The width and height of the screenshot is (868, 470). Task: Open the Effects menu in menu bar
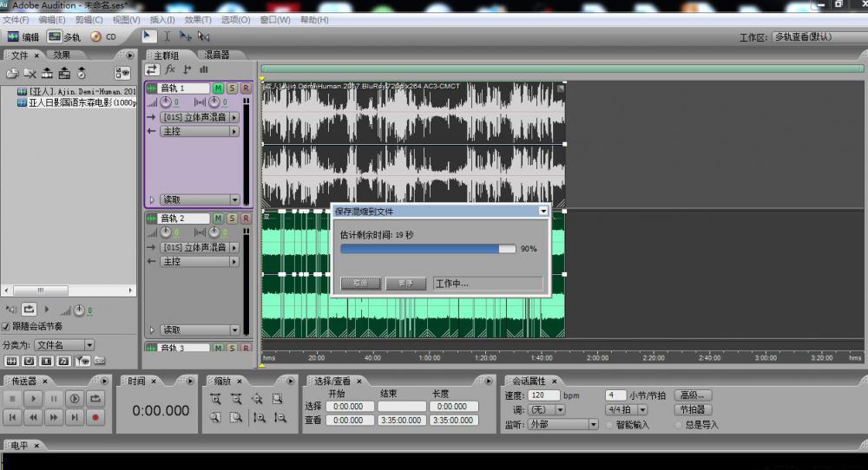click(x=198, y=20)
